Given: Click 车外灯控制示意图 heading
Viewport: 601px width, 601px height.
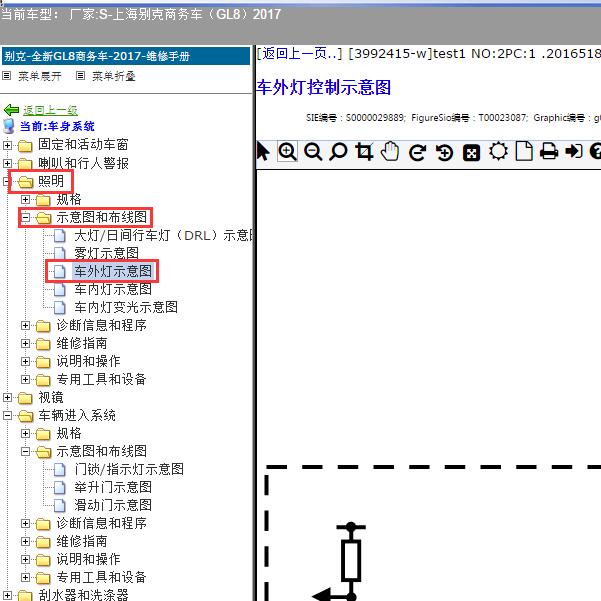Looking at the screenshot, I should click(x=324, y=87).
